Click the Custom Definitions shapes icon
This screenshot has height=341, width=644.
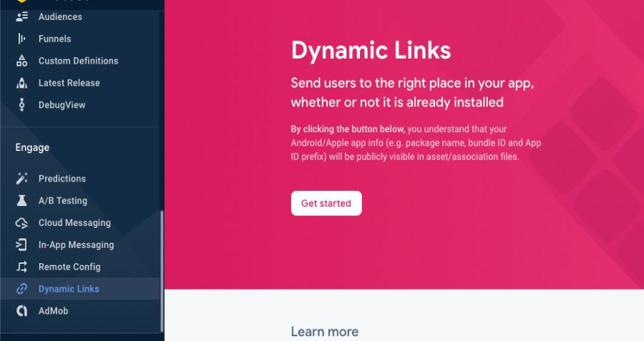point(21,61)
